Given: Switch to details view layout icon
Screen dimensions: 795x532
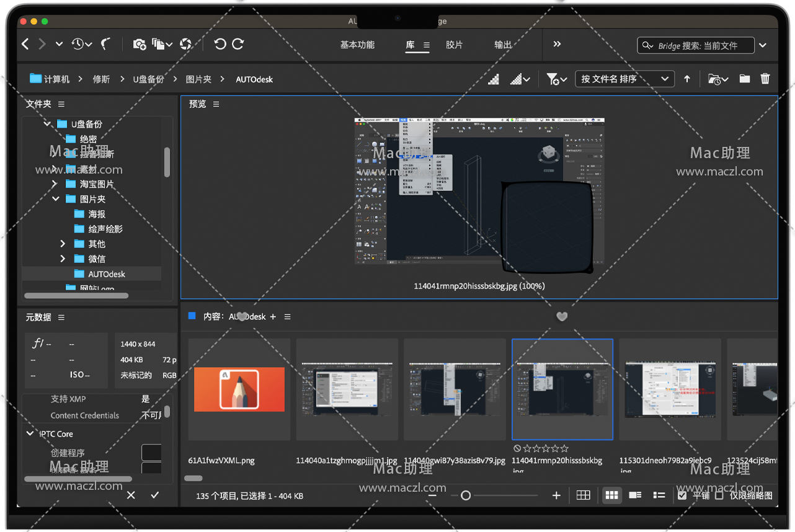Looking at the screenshot, I should (x=635, y=495).
